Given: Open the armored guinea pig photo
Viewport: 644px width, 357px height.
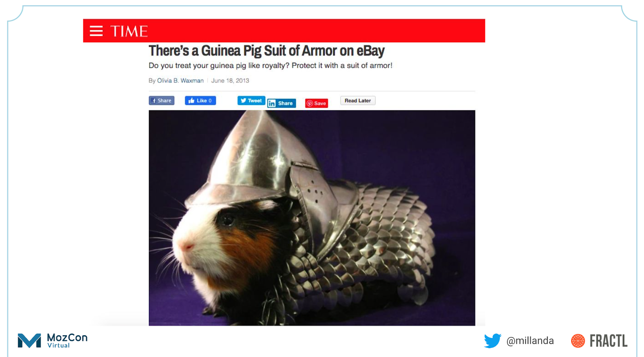Looking at the screenshot, I should click(x=312, y=218).
